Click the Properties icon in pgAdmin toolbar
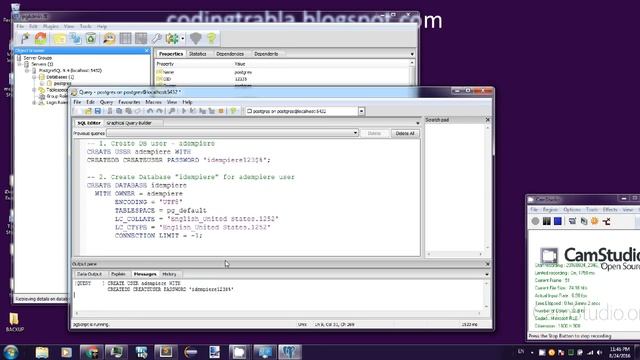Image resolution: width=640 pixels, height=360 pixels. click(x=60, y=38)
